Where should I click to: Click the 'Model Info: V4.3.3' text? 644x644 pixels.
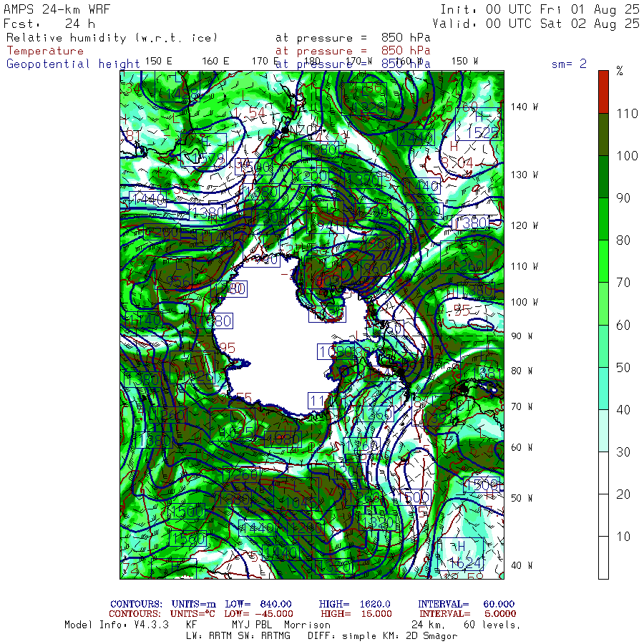[x=117, y=625]
